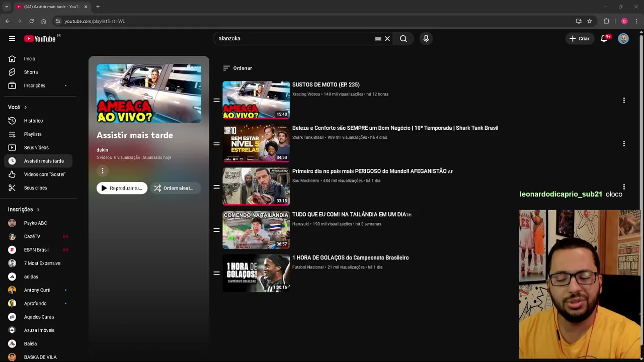The width and height of the screenshot is (644, 362).
Task: Clear the search box with the X icon
Action: [x=387, y=39]
